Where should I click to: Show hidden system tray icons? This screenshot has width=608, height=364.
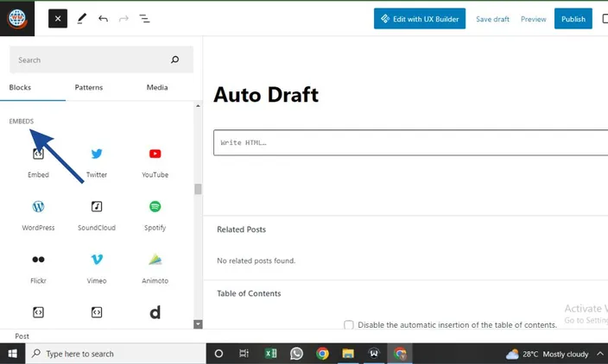click(x=600, y=354)
